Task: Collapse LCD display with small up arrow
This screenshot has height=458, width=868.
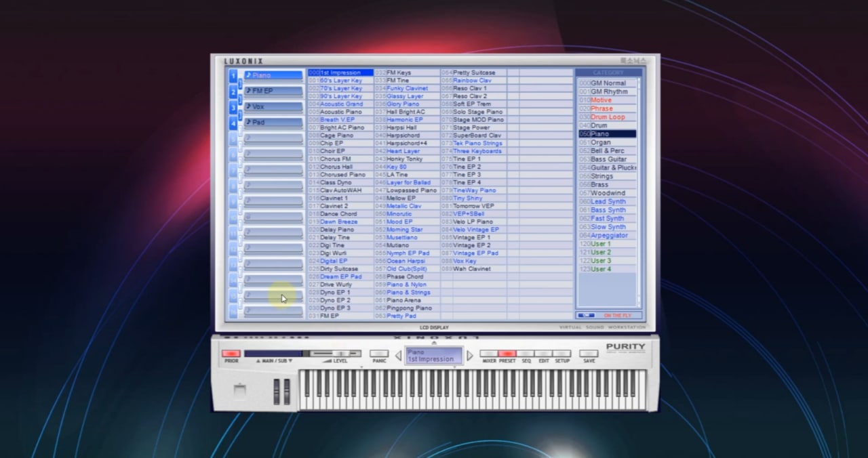Action: (434, 343)
